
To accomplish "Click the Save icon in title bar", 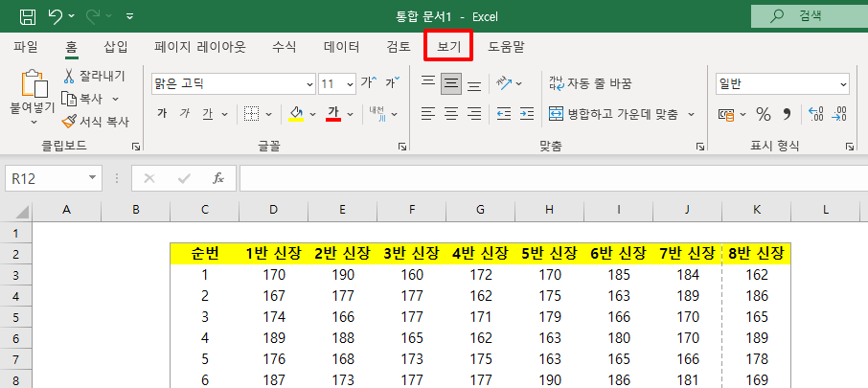I will click(28, 16).
